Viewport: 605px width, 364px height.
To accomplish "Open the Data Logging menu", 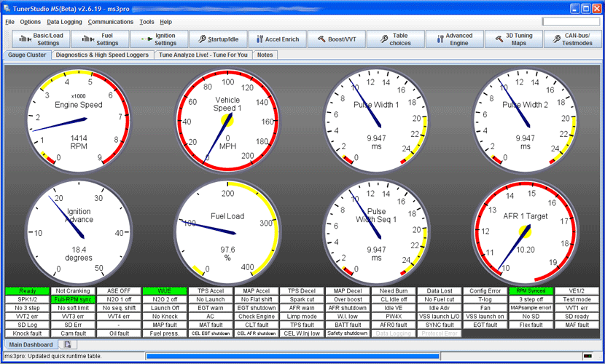I will click(x=64, y=22).
